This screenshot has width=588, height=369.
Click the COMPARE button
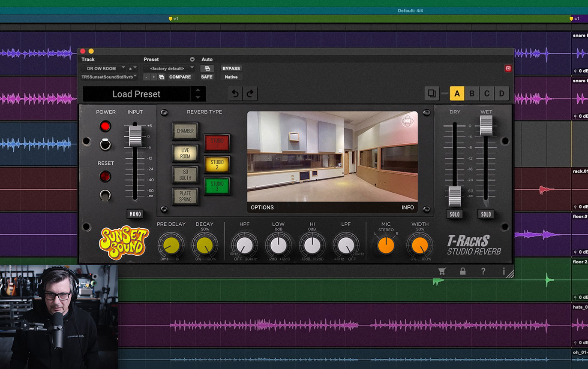180,77
